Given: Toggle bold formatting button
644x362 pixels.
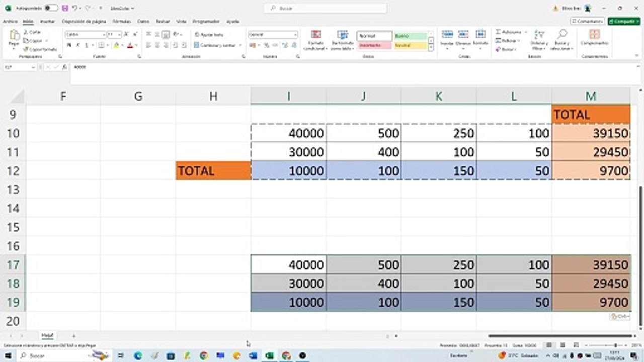Looking at the screenshot, I should (x=69, y=45).
